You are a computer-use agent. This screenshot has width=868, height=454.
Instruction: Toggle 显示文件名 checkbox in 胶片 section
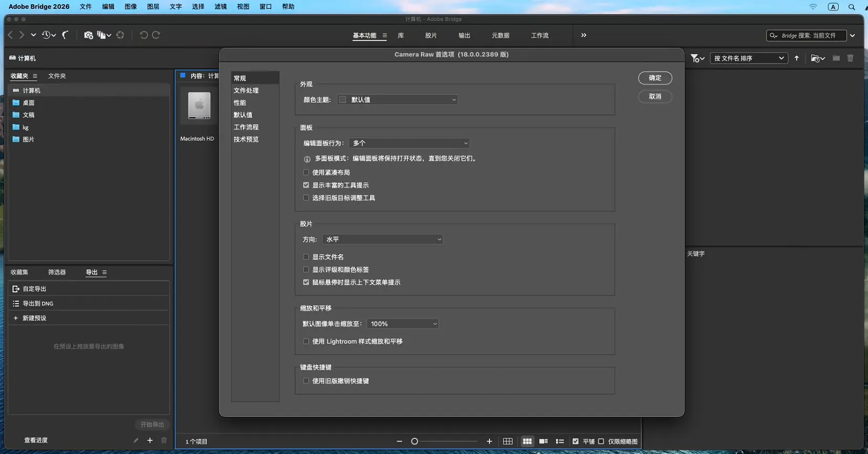306,257
